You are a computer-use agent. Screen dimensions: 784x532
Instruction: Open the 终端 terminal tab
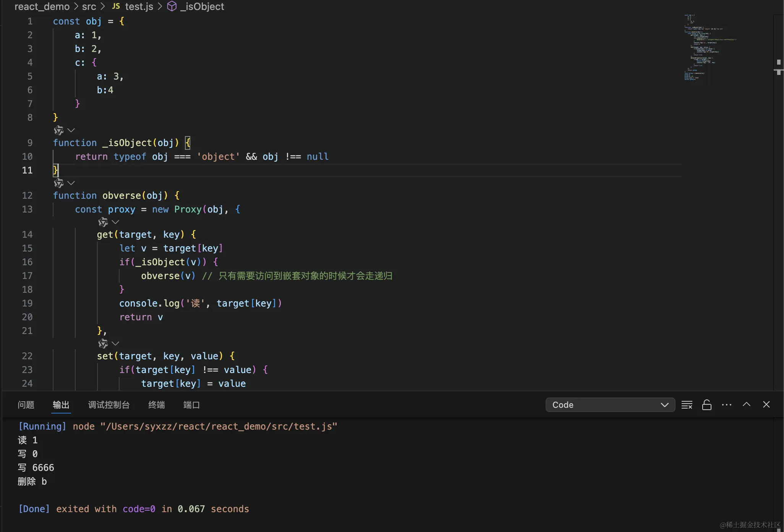click(157, 405)
